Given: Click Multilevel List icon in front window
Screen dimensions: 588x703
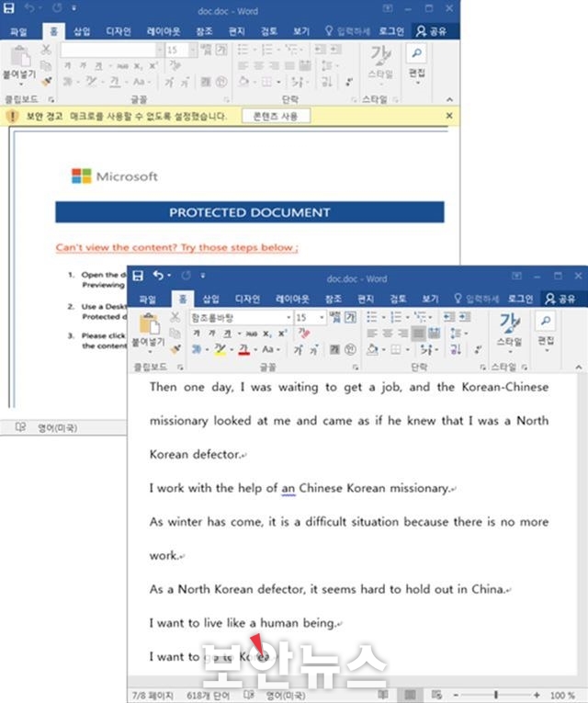Looking at the screenshot, I should (420, 317).
